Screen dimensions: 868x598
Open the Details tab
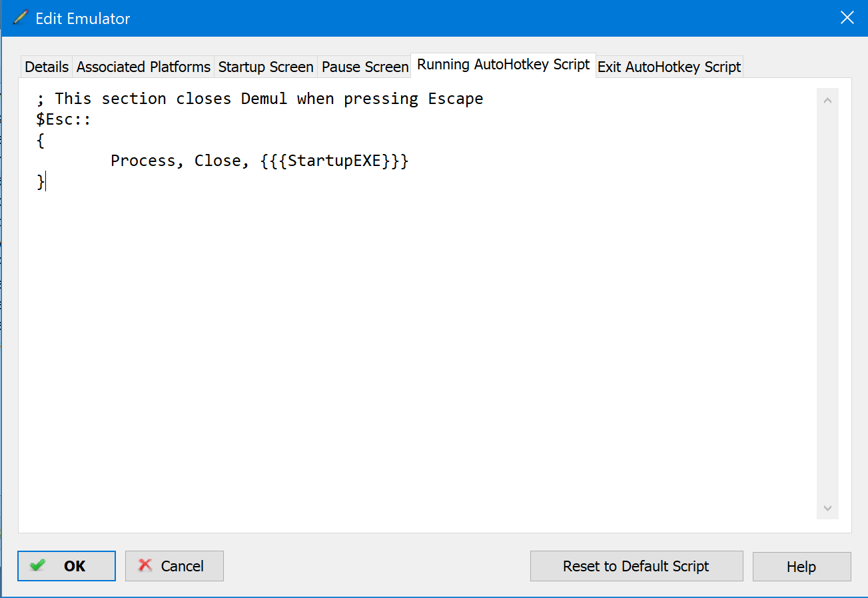47,67
